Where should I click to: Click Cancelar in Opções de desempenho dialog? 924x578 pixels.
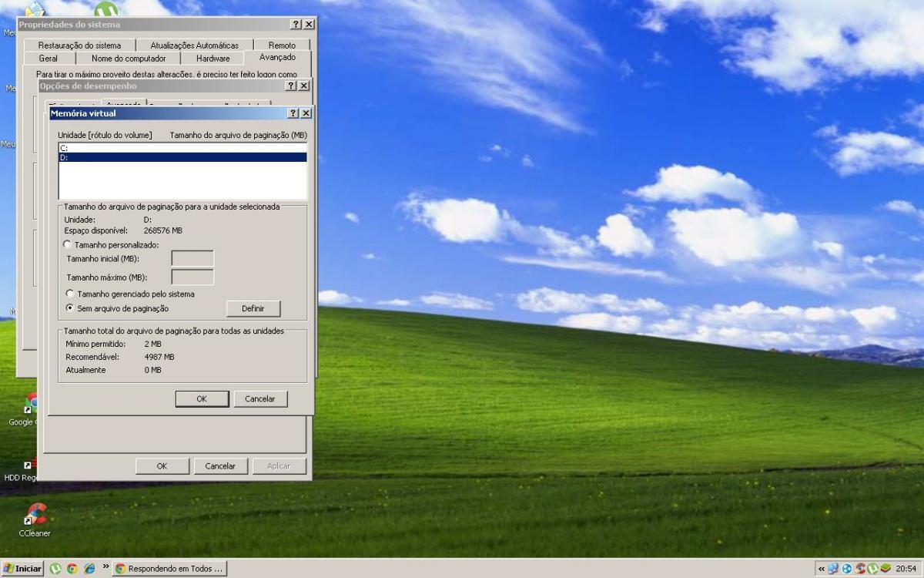tap(220, 465)
